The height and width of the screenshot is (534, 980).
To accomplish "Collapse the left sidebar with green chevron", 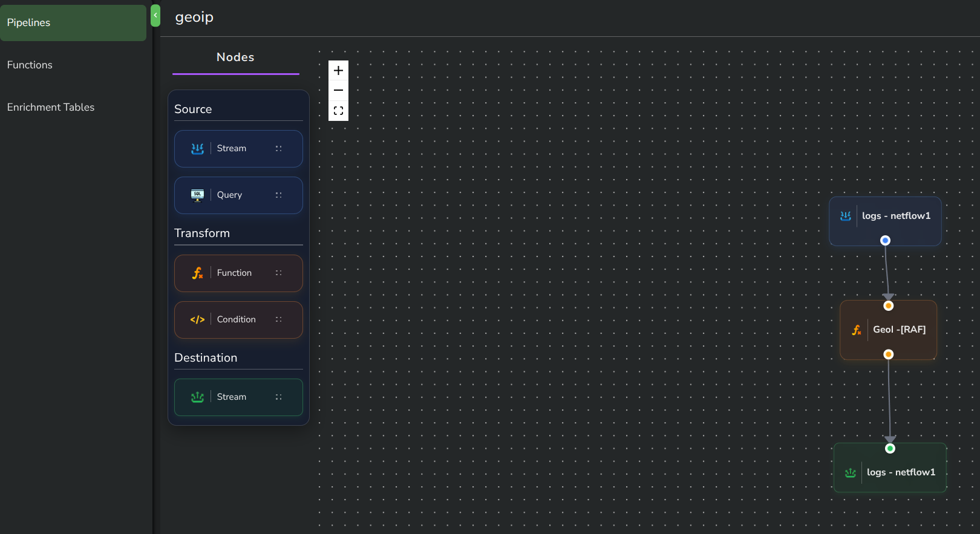I will pos(155,16).
